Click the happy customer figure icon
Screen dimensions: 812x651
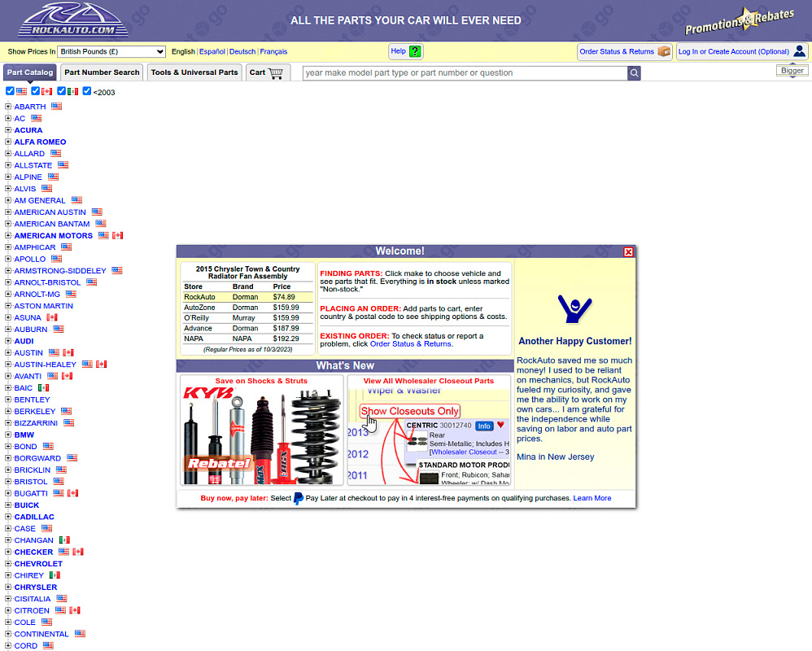pos(574,308)
